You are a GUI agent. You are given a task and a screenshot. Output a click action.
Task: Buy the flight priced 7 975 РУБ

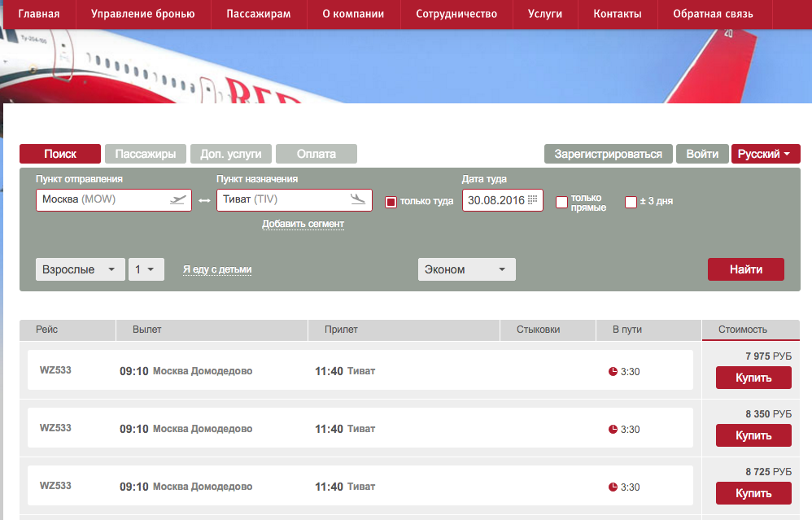click(x=753, y=378)
